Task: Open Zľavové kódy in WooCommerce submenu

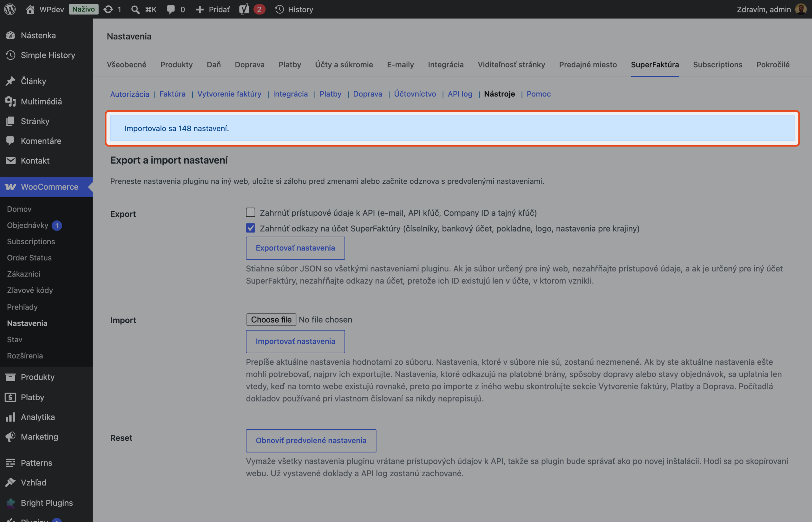Action: (30, 290)
